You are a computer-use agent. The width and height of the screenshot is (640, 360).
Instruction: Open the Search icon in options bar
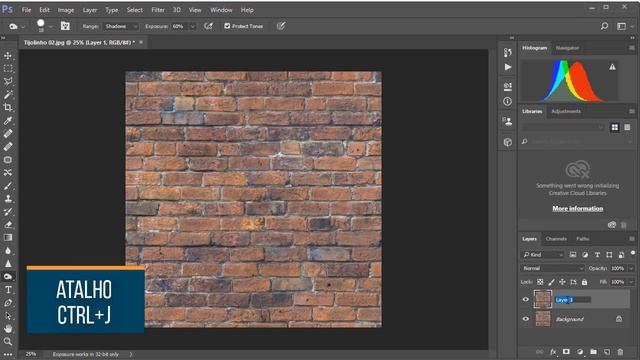coord(604,26)
